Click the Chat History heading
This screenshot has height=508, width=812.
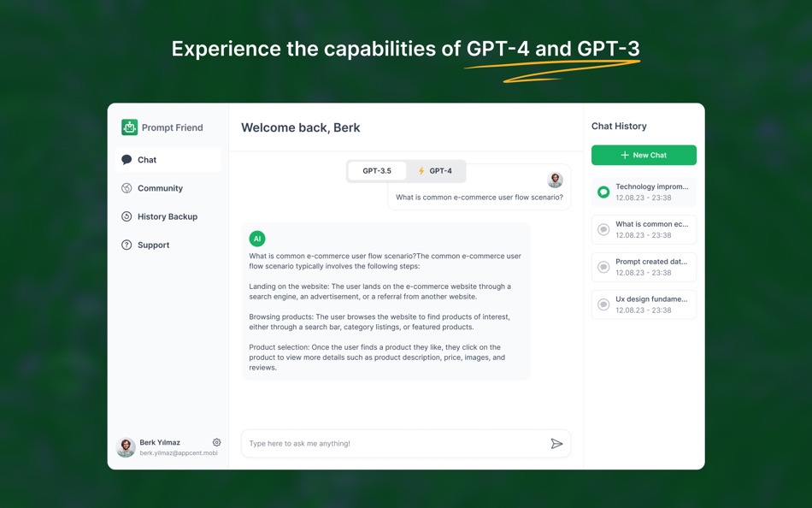(619, 126)
